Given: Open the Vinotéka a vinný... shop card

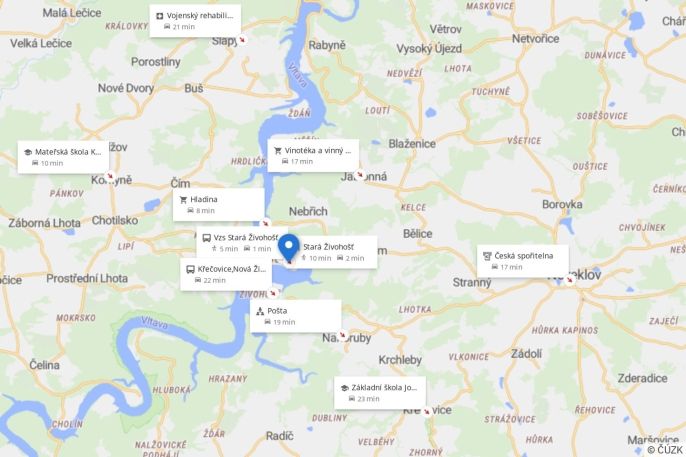Looking at the screenshot, I should (313, 156).
